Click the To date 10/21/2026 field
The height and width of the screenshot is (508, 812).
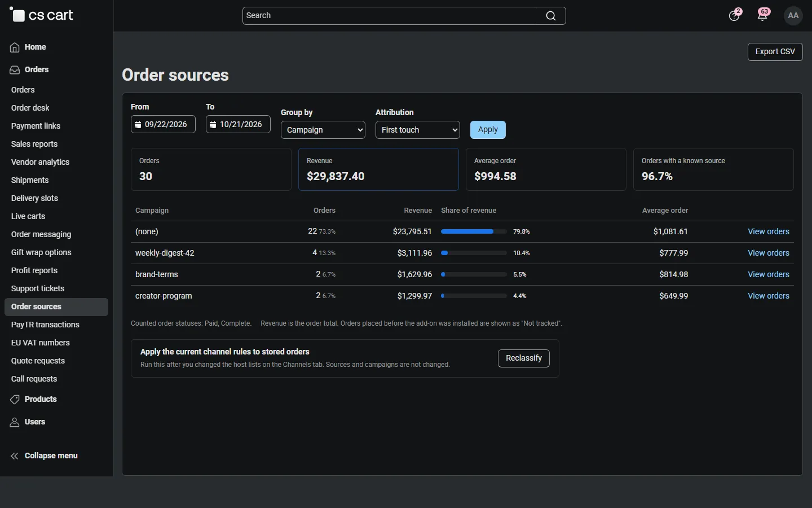238,124
